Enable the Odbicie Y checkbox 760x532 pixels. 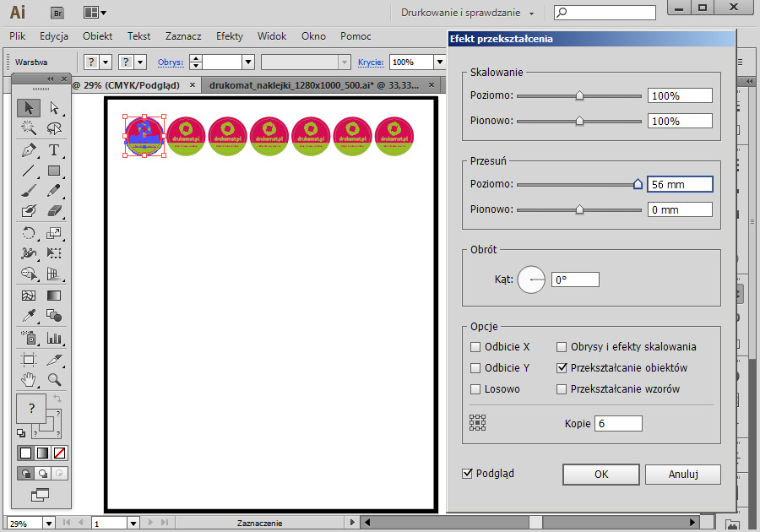(x=475, y=368)
